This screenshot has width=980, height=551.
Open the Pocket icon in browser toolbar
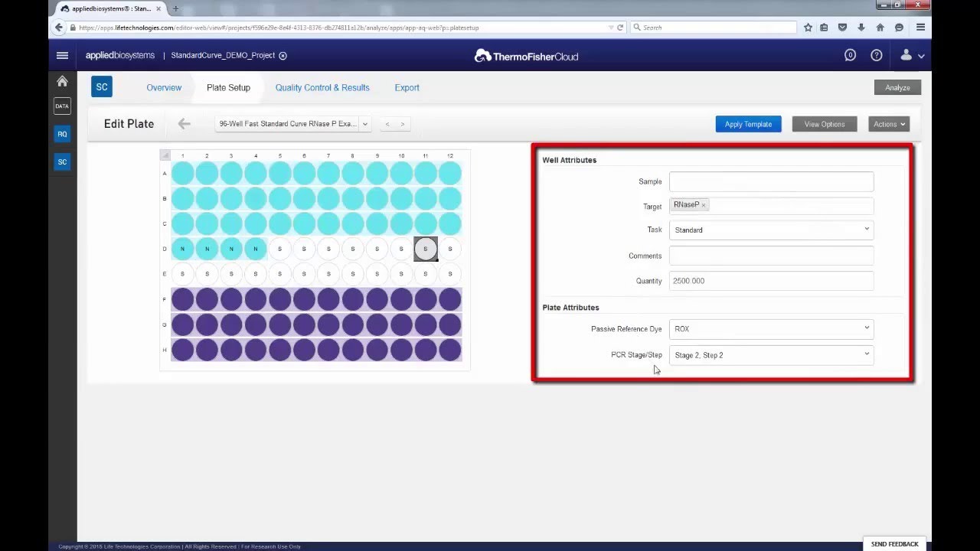point(842,28)
